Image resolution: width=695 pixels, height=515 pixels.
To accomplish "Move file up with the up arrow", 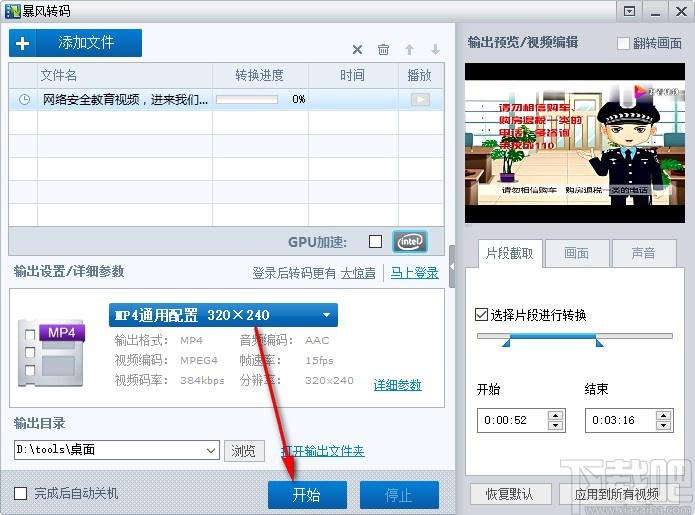I will [410, 50].
